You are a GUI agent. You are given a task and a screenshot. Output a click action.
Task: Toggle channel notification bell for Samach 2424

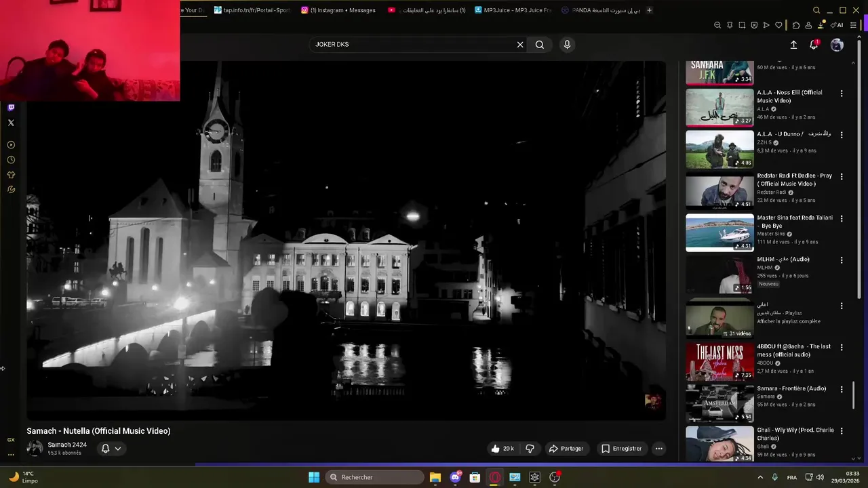click(x=105, y=449)
